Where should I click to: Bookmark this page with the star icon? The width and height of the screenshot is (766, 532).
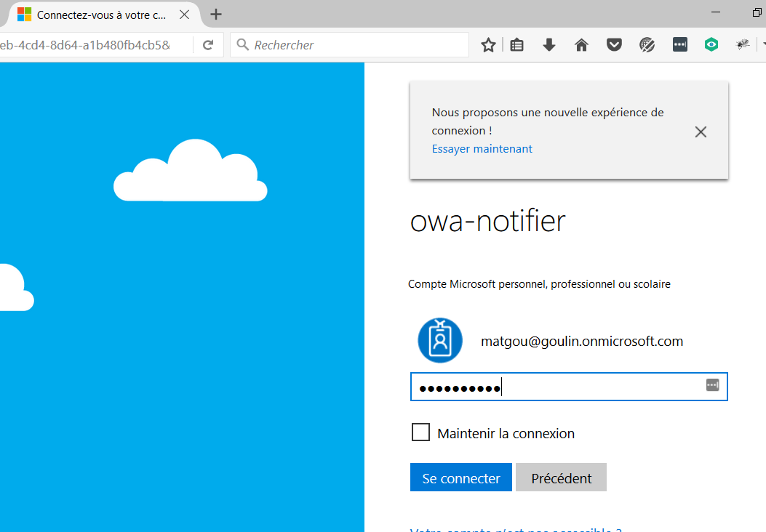[x=488, y=45]
